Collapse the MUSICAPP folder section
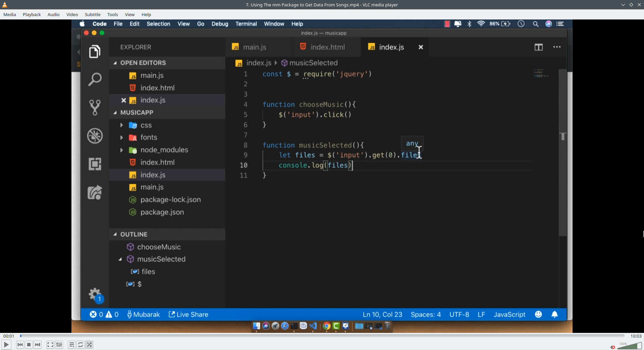 tap(115, 113)
